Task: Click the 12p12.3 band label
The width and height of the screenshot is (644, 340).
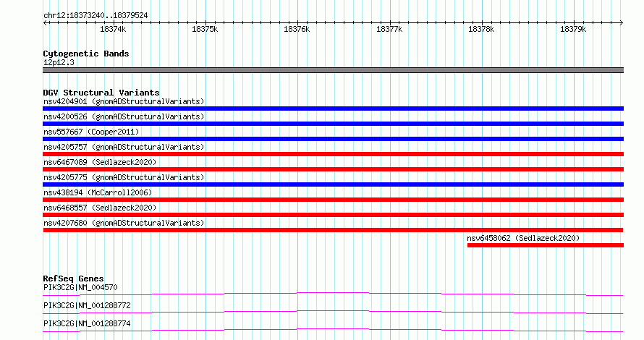Action: [x=59, y=62]
